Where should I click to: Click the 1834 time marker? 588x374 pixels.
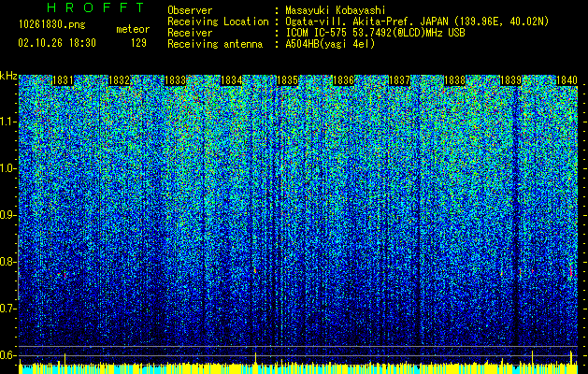231,80
